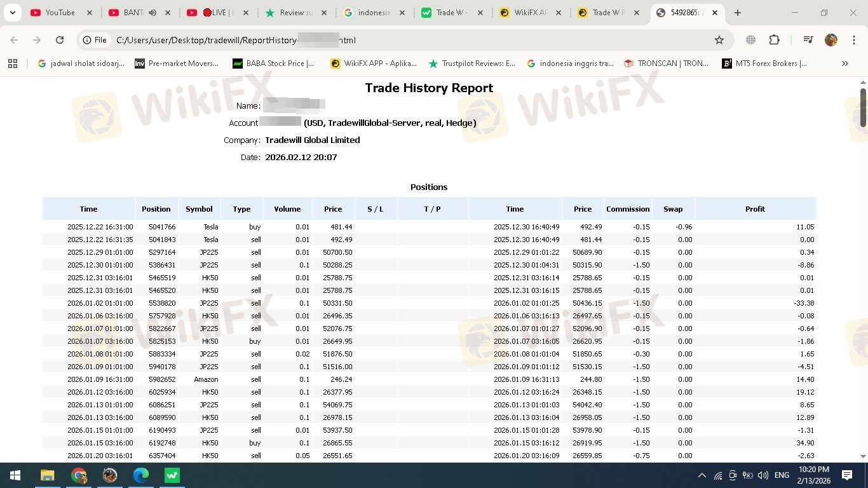Open Chrome three-dot menu
Screen dimensions: 868x488
pyautogui.click(x=853, y=40)
